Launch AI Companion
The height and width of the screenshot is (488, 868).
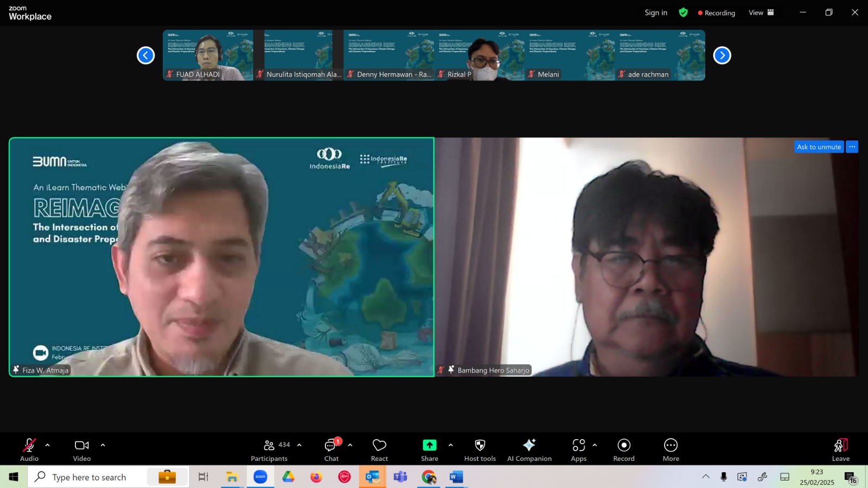pyautogui.click(x=529, y=450)
